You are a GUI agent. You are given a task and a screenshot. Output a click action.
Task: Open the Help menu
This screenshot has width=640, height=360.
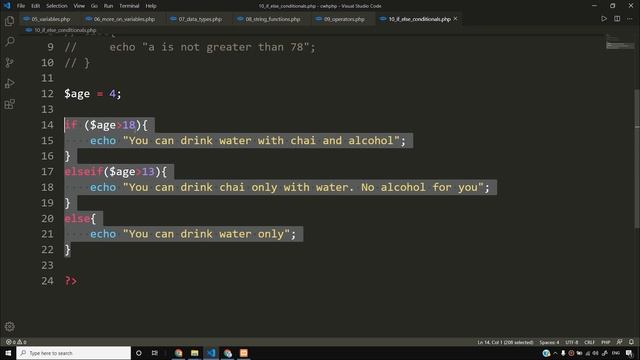(151, 6)
